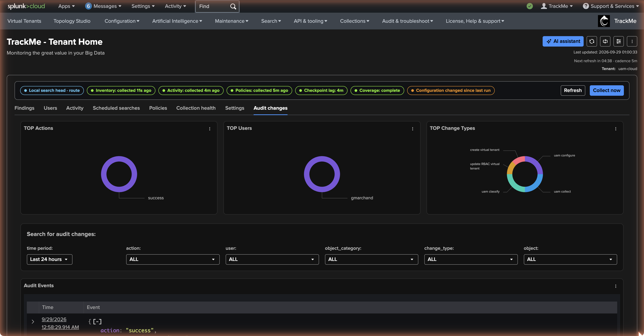The image size is (644, 336).
Task: Open the object_category filter dropdown
Action: (x=372, y=259)
